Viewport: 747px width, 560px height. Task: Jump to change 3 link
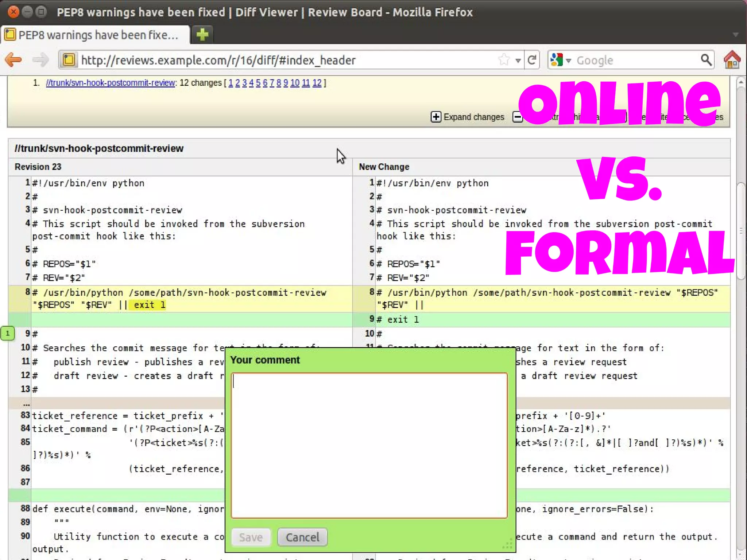pos(244,83)
